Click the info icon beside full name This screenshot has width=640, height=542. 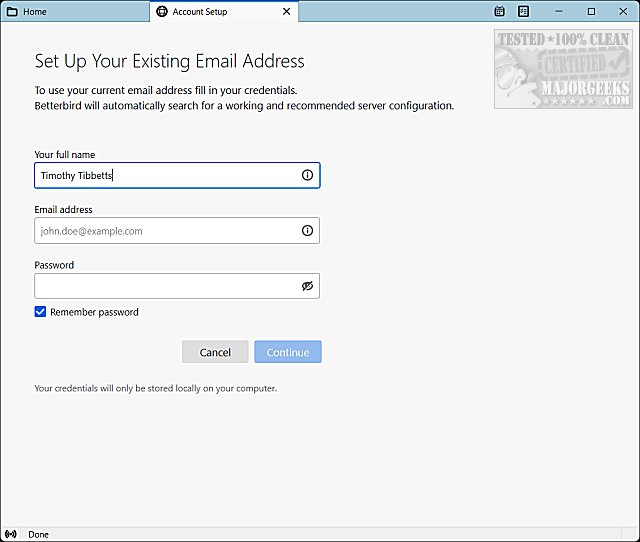coord(307,175)
